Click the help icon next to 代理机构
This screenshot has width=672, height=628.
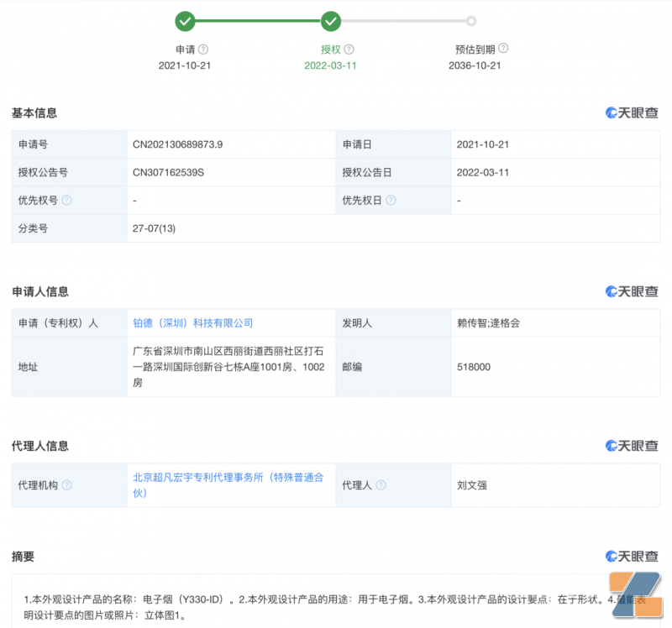tap(67, 485)
